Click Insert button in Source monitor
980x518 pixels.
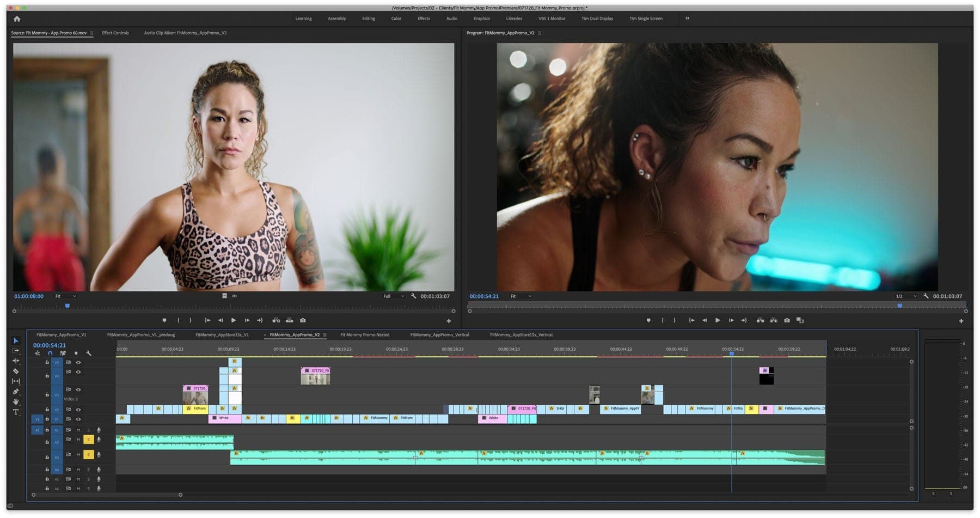coord(276,320)
